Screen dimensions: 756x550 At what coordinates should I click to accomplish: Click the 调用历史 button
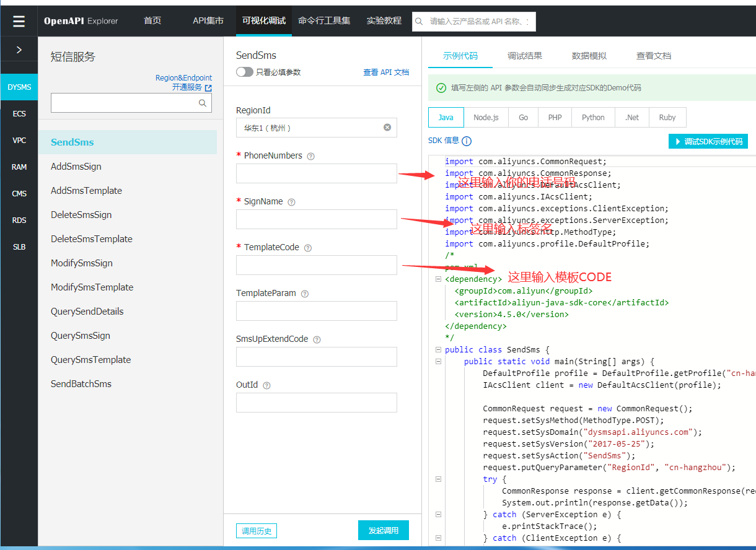coord(257,531)
